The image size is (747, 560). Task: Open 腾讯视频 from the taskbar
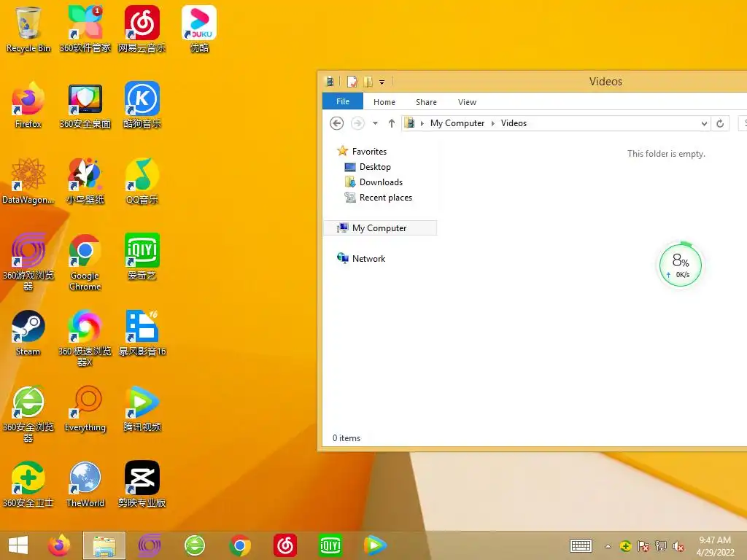[x=375, y=545]
